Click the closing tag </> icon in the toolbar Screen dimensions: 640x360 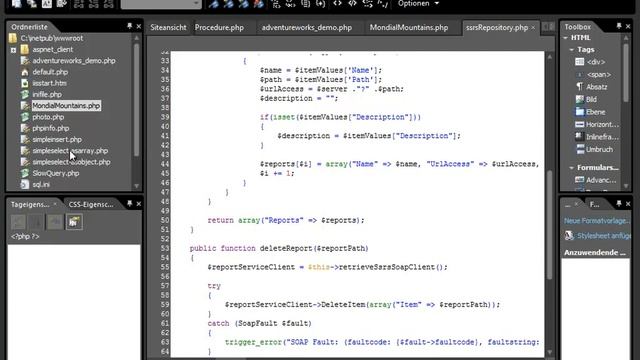click(x=353, y=4)
